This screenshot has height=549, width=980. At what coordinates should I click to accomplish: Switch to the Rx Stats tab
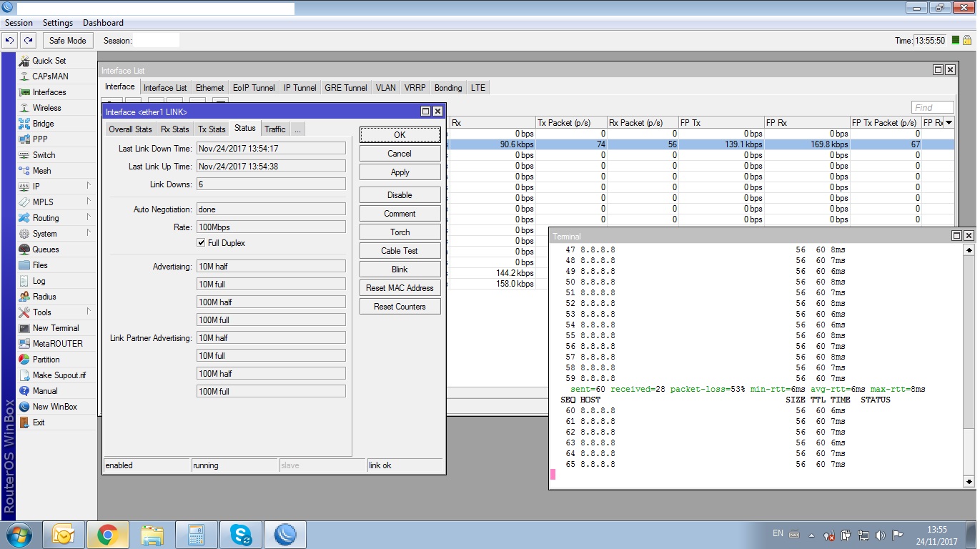pyautogui.click(x=174, y=129)
